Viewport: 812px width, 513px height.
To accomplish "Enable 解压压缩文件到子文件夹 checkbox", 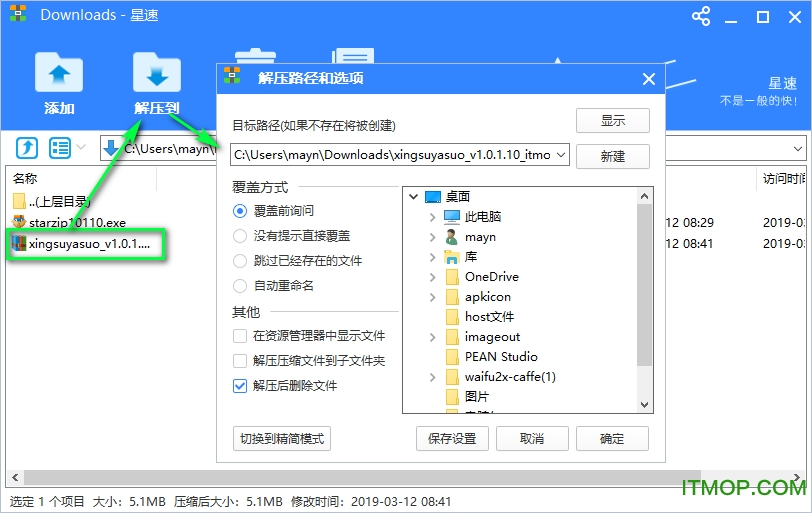I will [240, 361].
